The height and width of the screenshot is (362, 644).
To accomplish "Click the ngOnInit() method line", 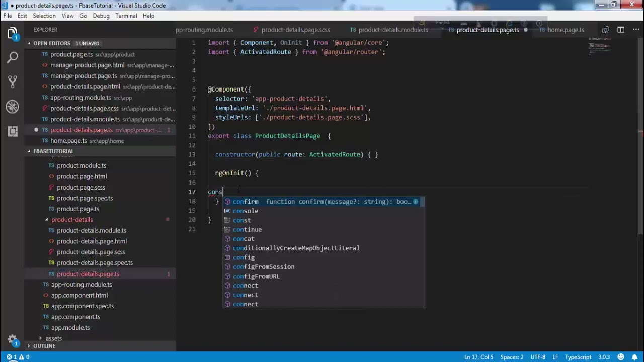I will (236, 173).
